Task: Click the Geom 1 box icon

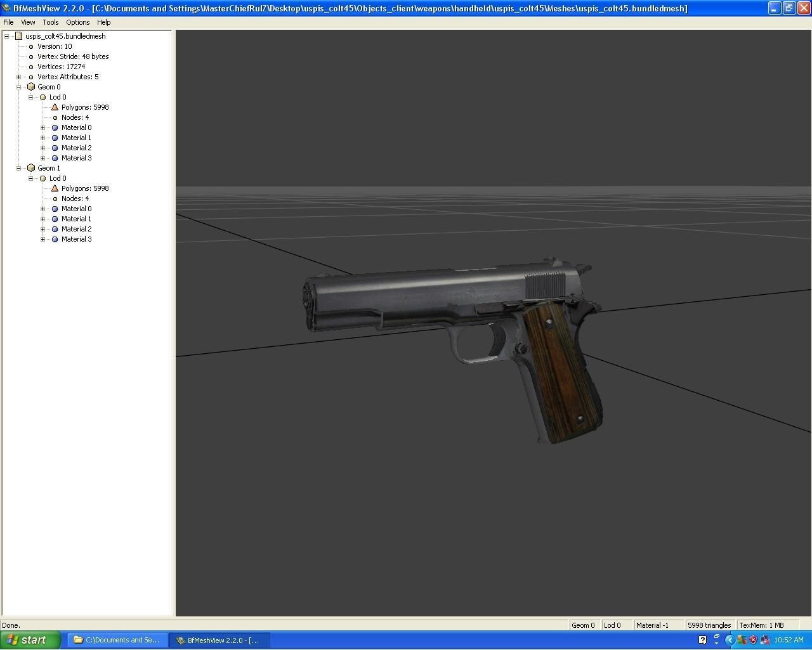Action: [x=31, y=168]
